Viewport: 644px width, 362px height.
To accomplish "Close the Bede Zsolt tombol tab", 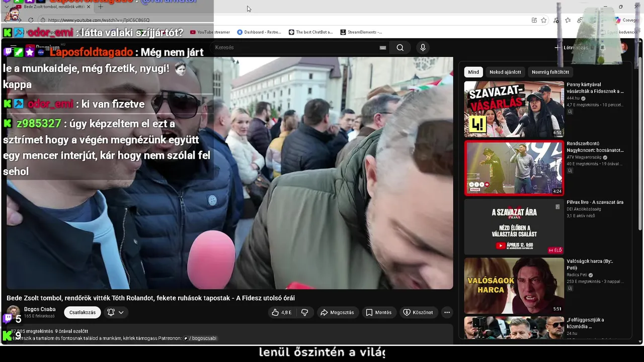I will click(89, 7).
